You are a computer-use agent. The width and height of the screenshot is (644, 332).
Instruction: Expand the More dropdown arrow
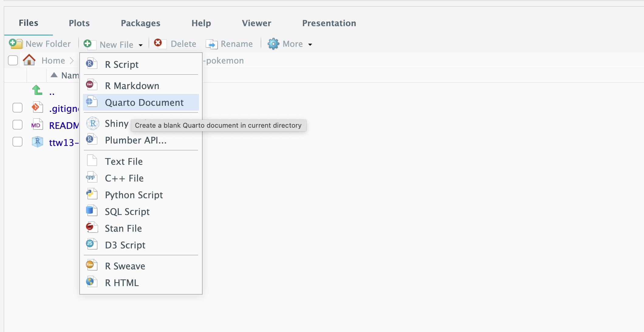click(x=310, y=44)
